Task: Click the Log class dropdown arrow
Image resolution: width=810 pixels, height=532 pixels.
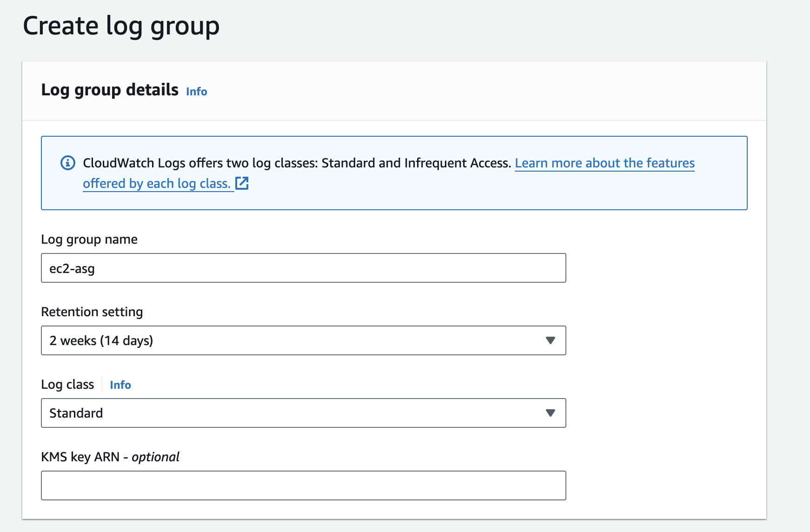Action: (x=550, y=413)
